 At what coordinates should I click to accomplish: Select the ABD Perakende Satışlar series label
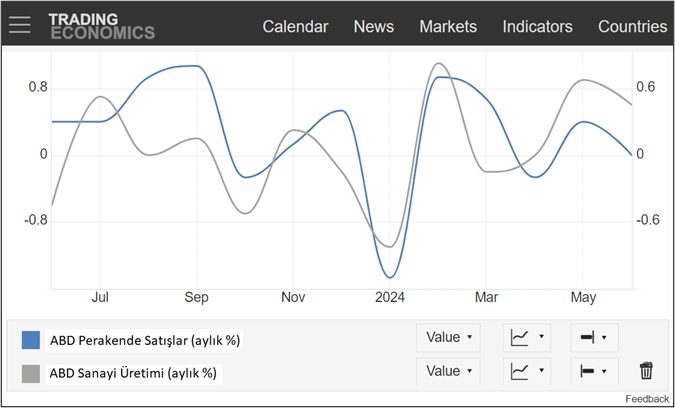pos(145,340)
